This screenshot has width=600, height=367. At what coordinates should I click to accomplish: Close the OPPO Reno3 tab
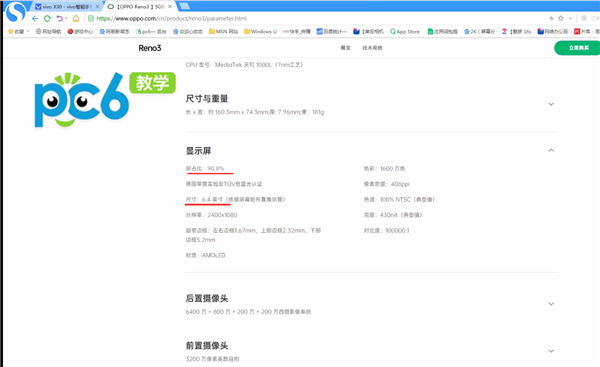170,7
